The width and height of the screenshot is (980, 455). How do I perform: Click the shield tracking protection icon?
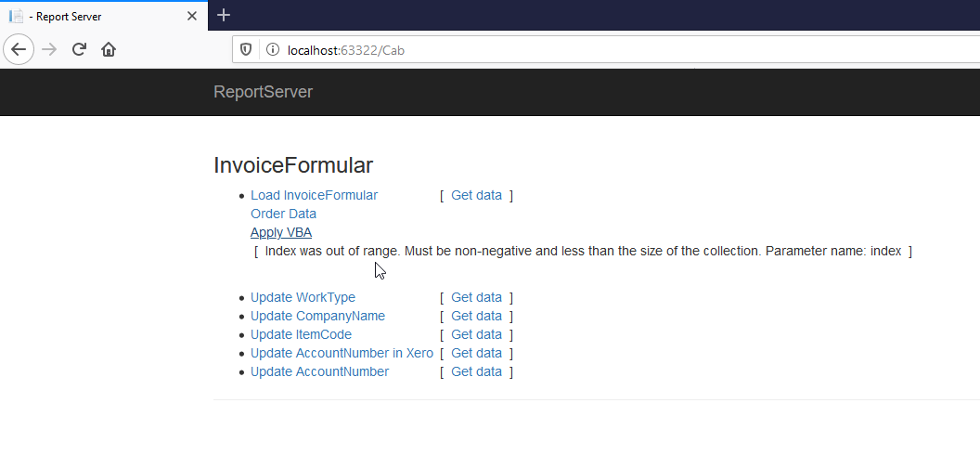(246, 49)
